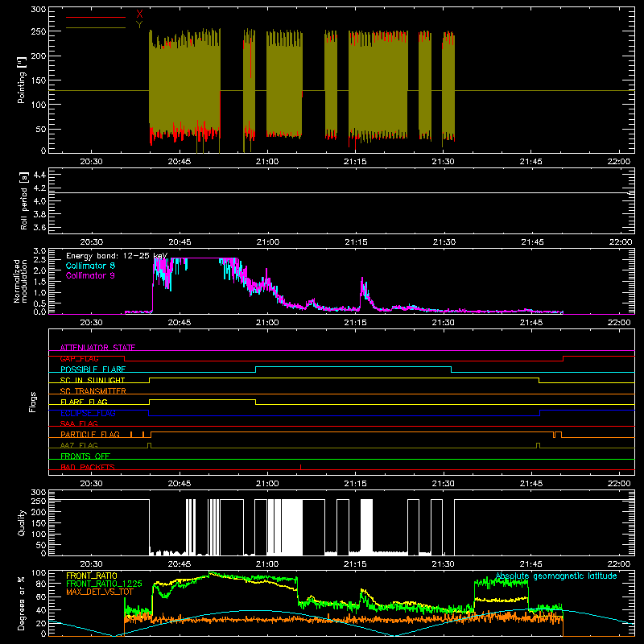
Task: Click the 3.6 tick on the Roll period axis
Action: (39, 227)
